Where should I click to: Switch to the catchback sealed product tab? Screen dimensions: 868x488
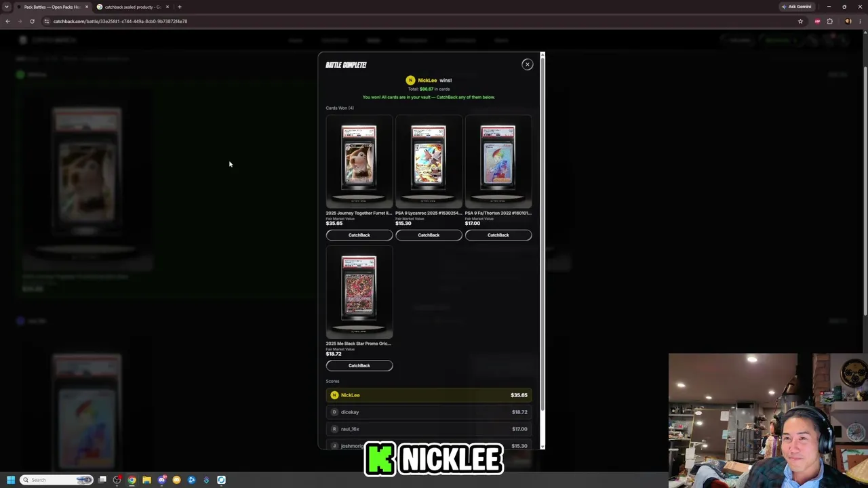pyautogui.click(x=132, y=7)
